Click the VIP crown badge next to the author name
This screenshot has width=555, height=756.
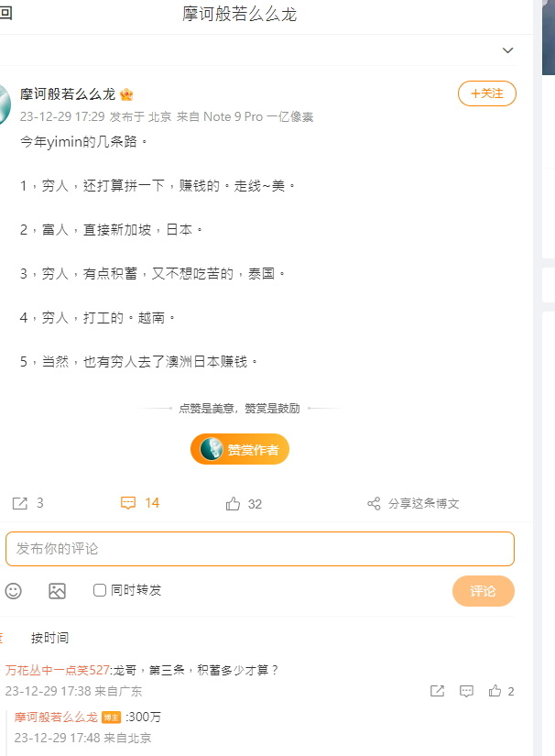click(126, 94)
